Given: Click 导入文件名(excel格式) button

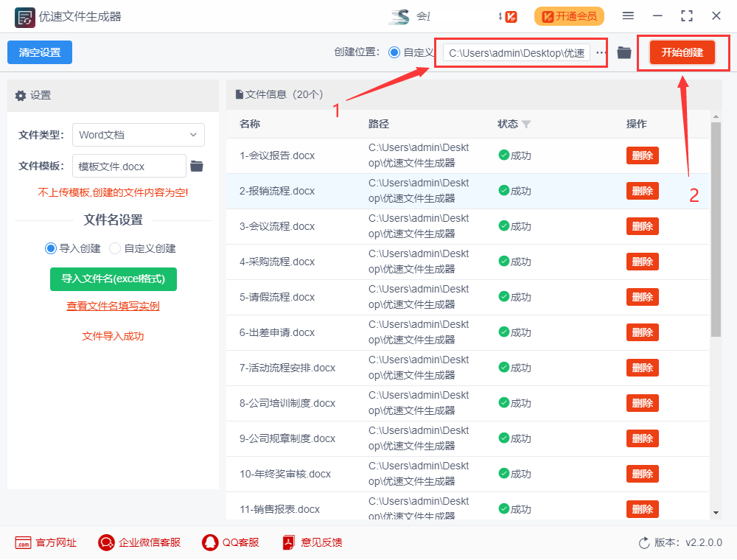Looking at the screenshot, I should (x=113, y=279).
